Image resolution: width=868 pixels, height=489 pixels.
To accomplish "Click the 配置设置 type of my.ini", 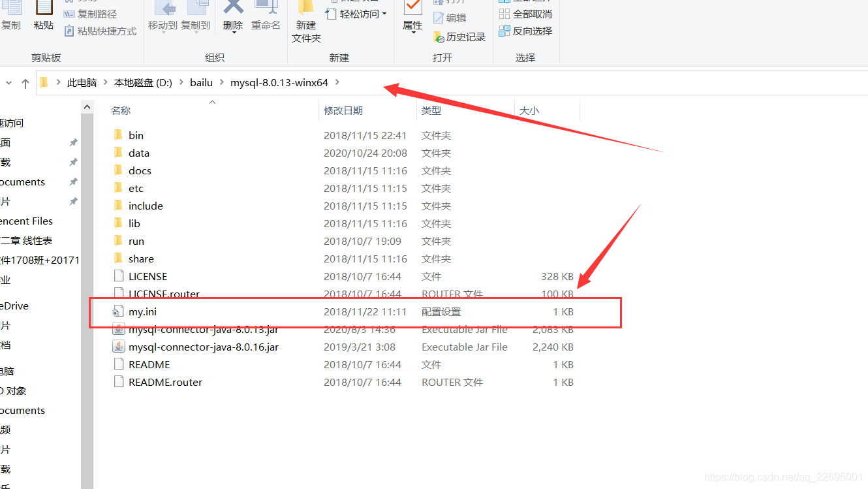I will [441, 311].
